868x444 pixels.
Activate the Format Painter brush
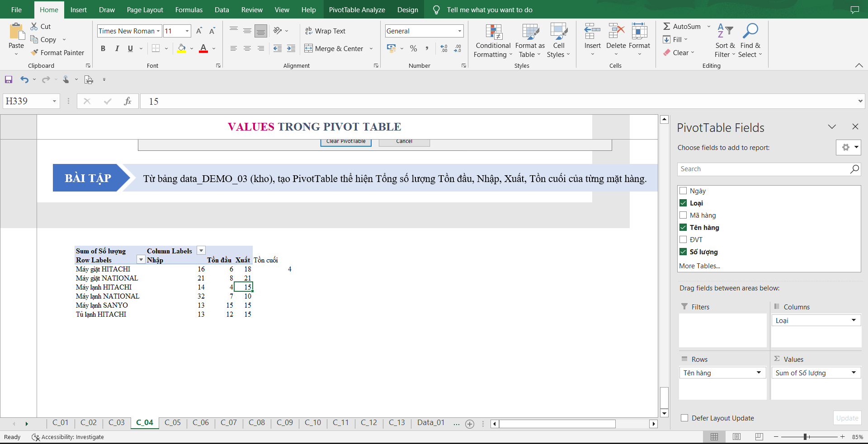[34, 52]
